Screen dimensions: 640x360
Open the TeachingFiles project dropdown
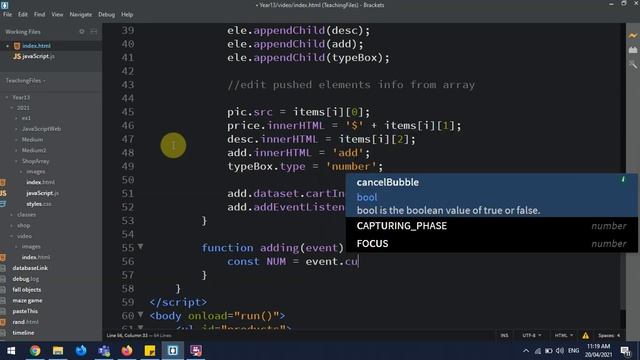pos(25,80)
